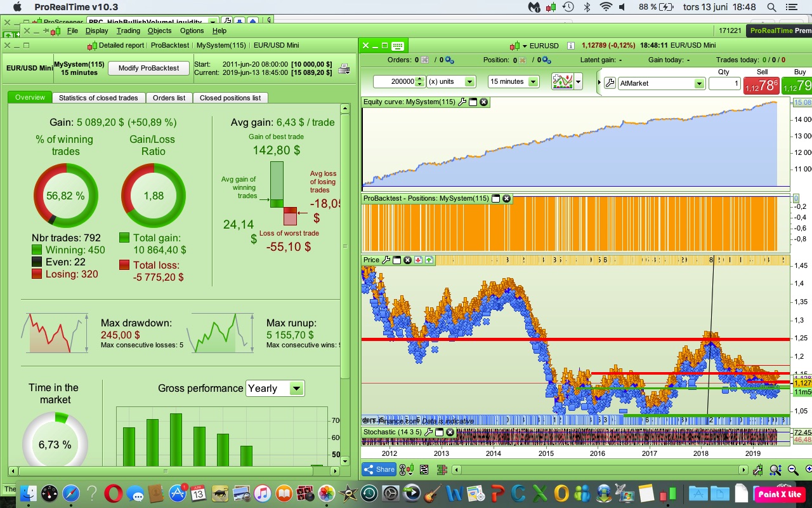
Task: Open the Wi-Fi menu in menu bar
Action: [606, 7]
